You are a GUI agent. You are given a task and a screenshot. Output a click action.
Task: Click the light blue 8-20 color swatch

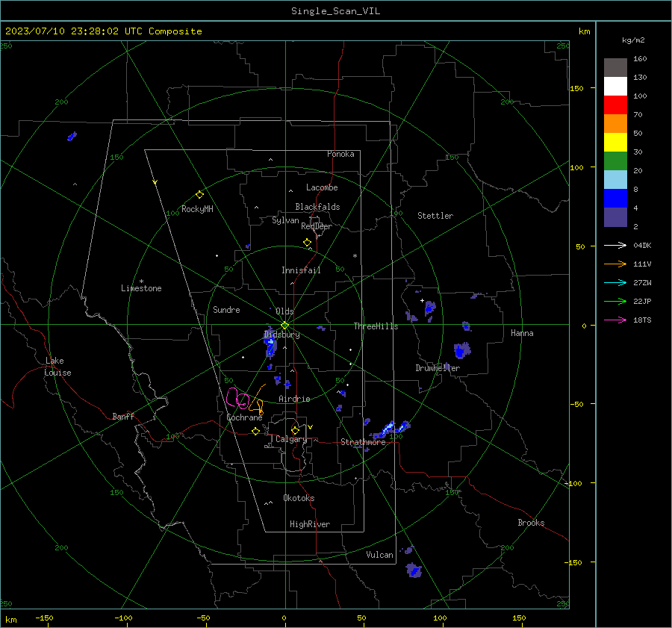click(615, 180)
